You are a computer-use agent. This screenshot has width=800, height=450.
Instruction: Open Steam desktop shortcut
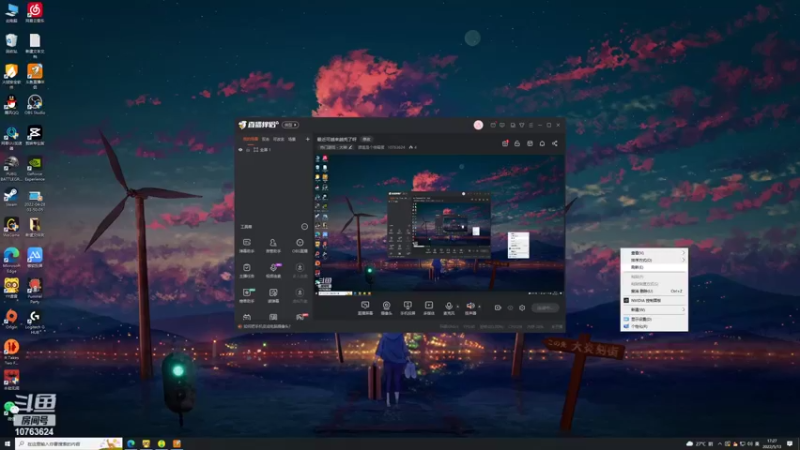pos(11,197)
